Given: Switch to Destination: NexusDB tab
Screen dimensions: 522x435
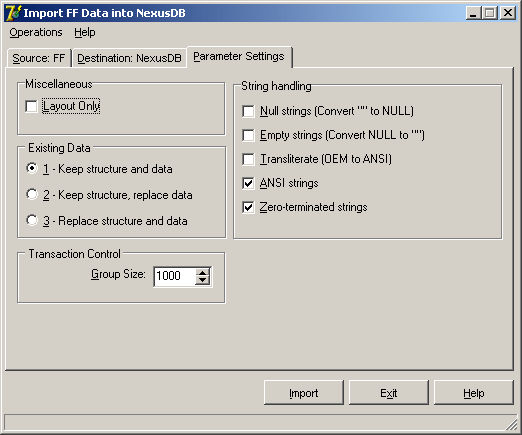Looking at the screenshot, I should pos(129,58).
